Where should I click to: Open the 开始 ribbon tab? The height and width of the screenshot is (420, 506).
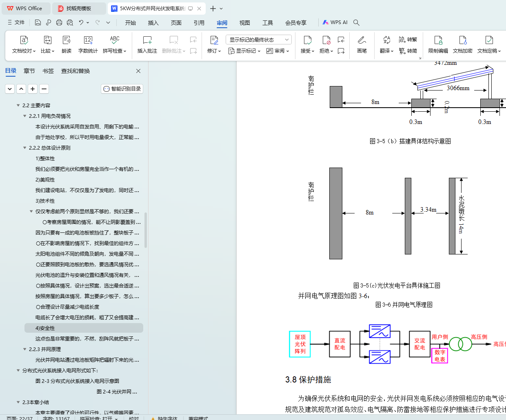pyautogui.click(x=131, y=22)
